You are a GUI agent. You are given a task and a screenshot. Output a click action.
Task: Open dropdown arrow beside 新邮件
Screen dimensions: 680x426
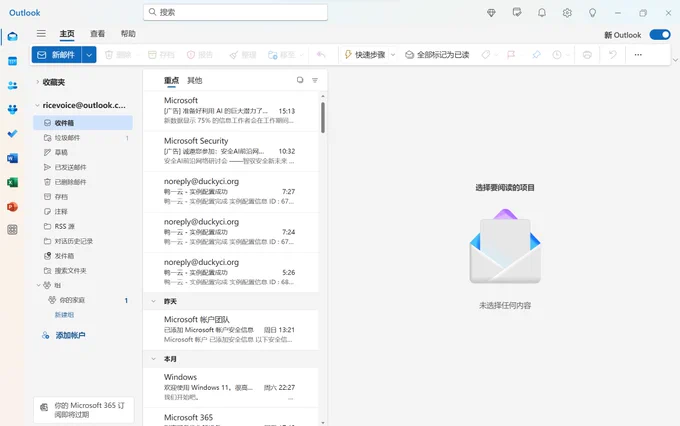89,55
